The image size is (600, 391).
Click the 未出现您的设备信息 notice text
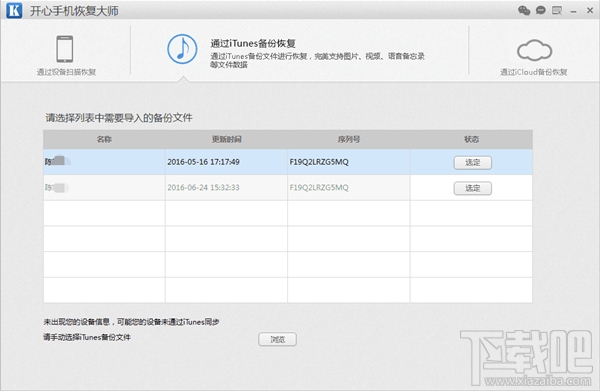131,322
